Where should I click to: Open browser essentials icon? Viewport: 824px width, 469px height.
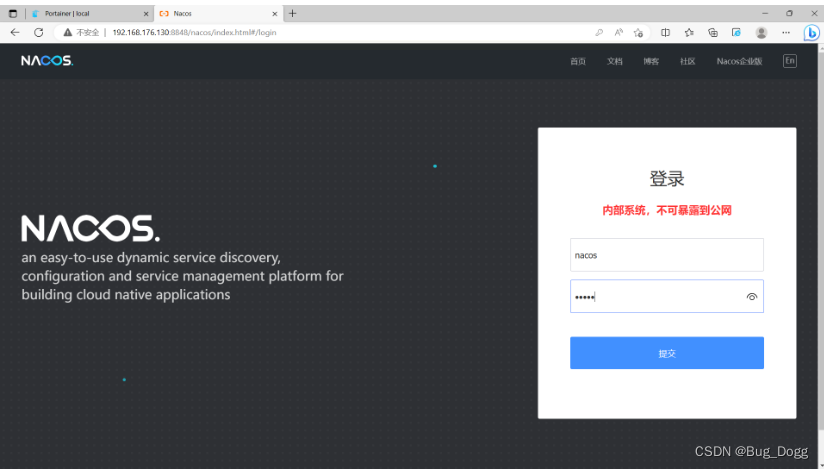pyautogui.click(x=736, y=33)
